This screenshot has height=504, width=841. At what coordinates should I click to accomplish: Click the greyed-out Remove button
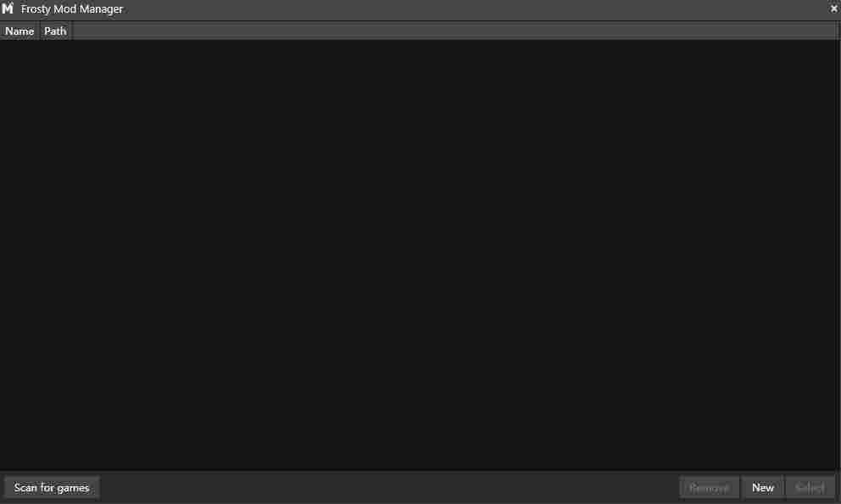pos(709,488)
